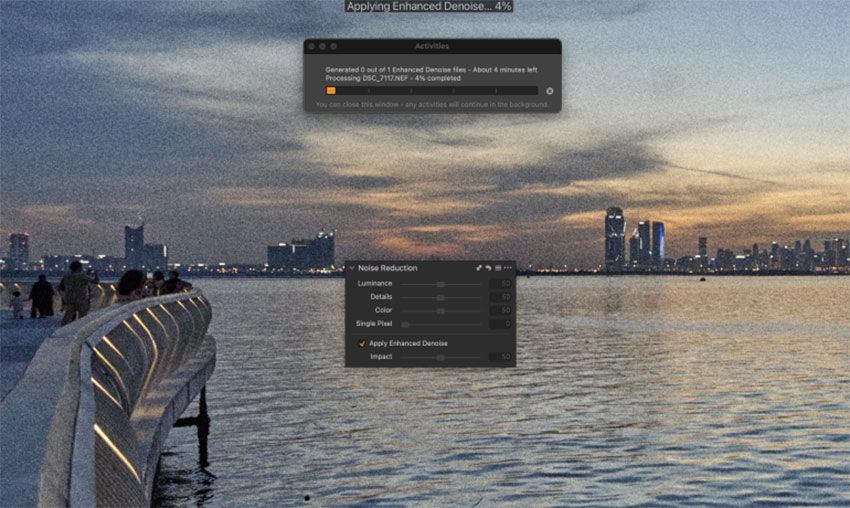
Task: Click the Color value field
Action: coord(500,310)
